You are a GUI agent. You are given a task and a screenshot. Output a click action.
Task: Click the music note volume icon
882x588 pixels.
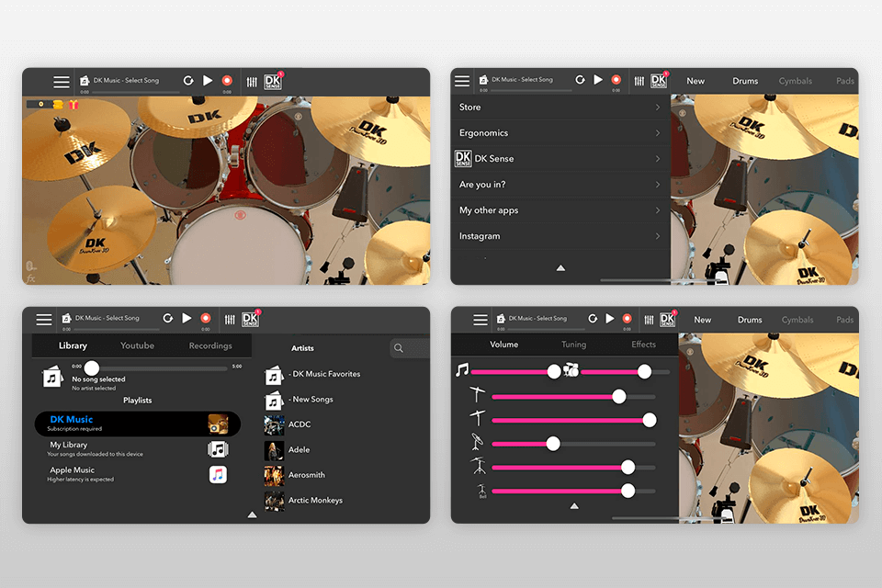[x=462, y=369]
